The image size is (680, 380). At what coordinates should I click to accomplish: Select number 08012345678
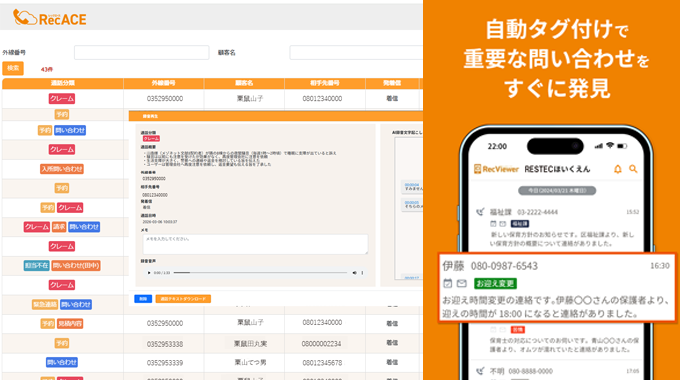click(322, 363)
